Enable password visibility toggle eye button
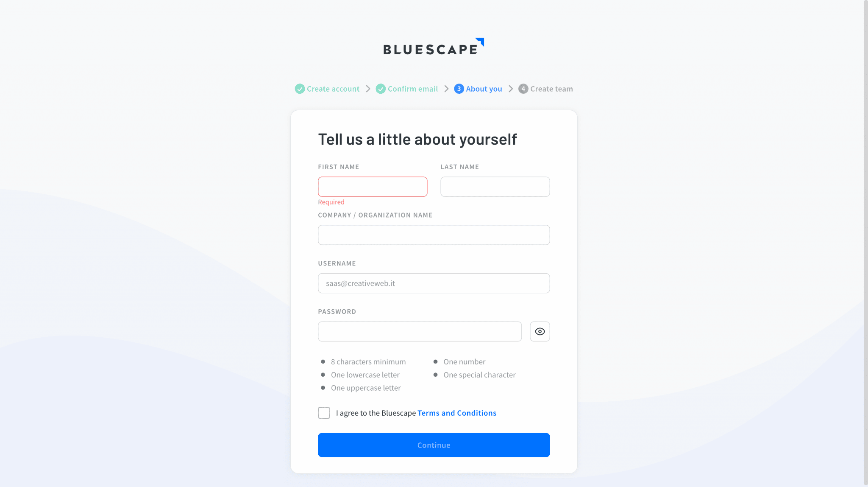 (x=540, y=331)
